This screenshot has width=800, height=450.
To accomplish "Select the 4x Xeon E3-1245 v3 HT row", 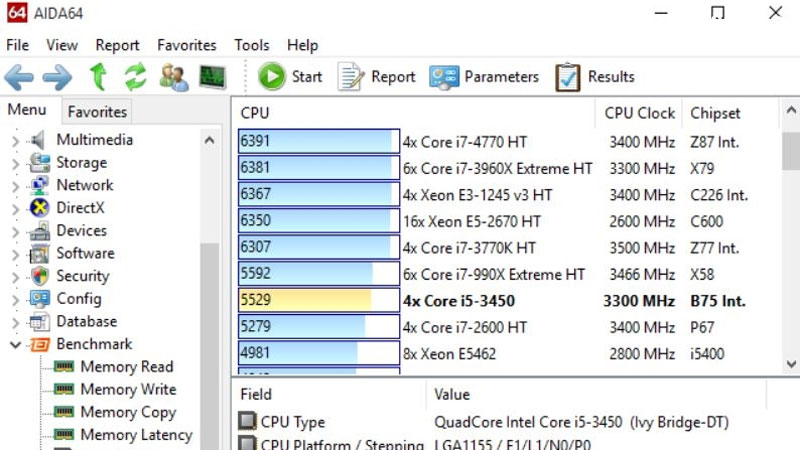I will 508,194.
